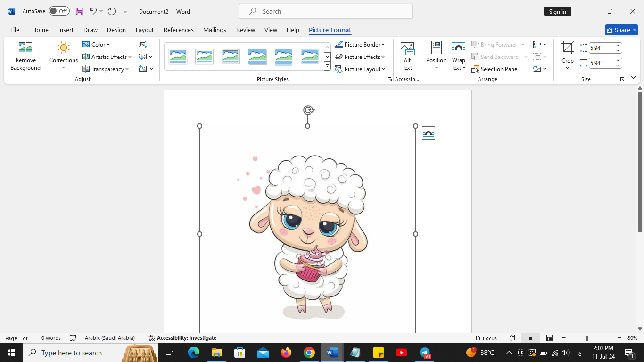Viewport: 644px width, 362px height.
Task: Open Align objects menu
Action: (539, 44)
